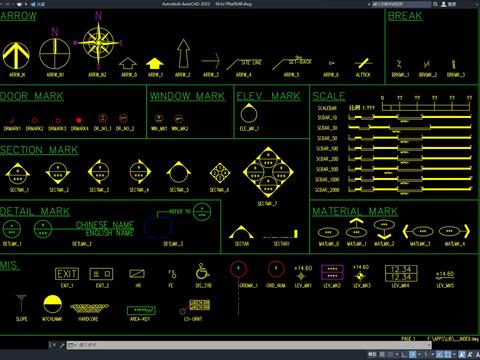Click the search magnifier icon in title bar
The height and width of the screenshot is (360, 480).
(435, 4)
